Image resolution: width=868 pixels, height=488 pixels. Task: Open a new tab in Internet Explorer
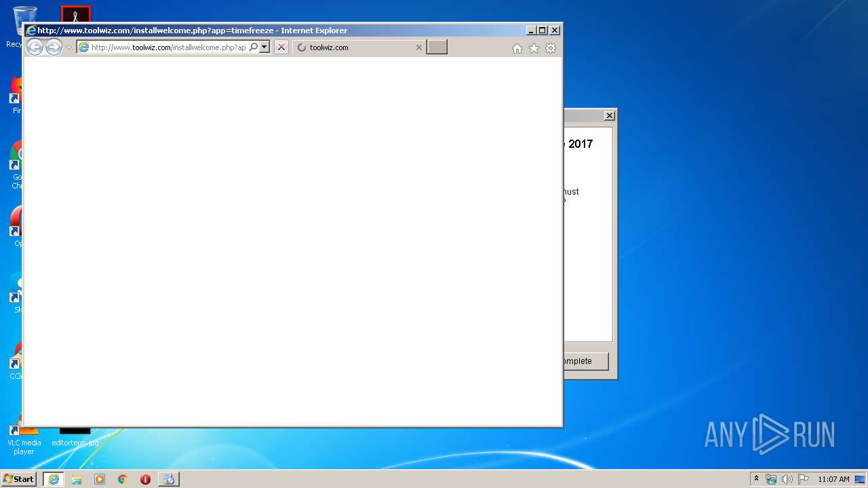pyautogui.click(x=437, y=47)
